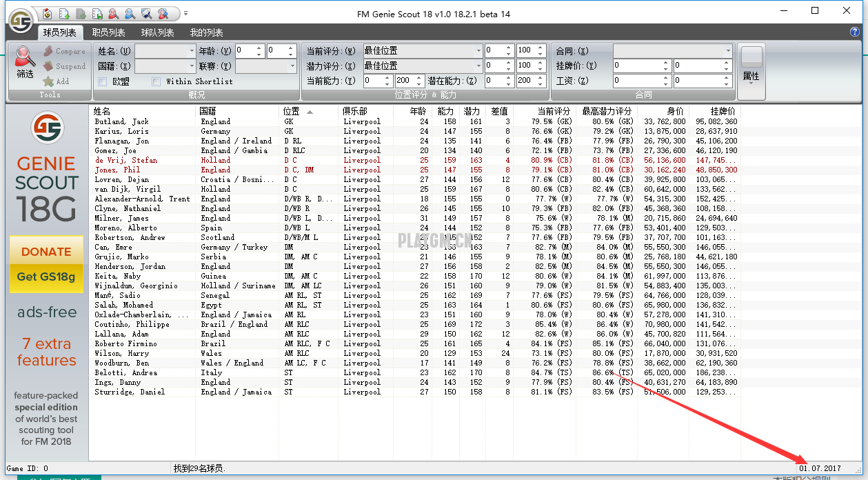Click the Suspend tool

click(64, 66)
